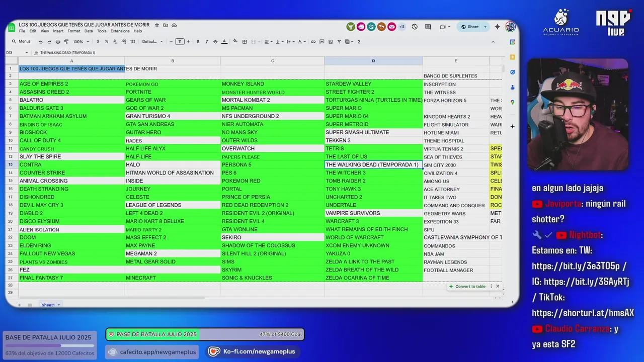Open the Name box dropdown
The width and height of the screenshot is (644, 362).
27,53
